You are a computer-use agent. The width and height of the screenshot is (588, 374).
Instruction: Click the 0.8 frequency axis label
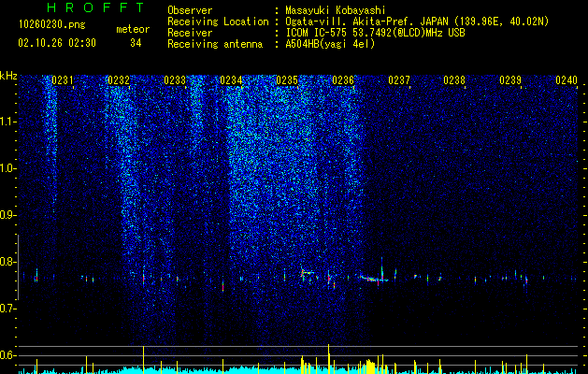coord(7,262)
